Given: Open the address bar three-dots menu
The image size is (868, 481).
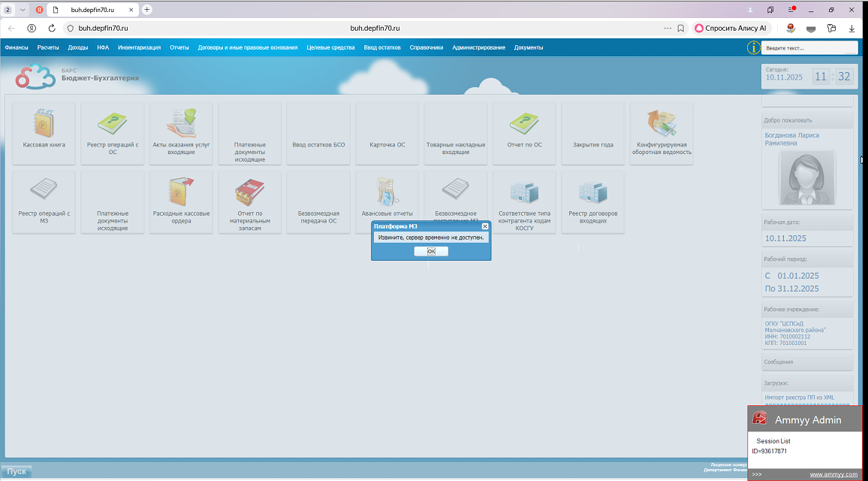Looking at the screenshot, I should [668, 29].
